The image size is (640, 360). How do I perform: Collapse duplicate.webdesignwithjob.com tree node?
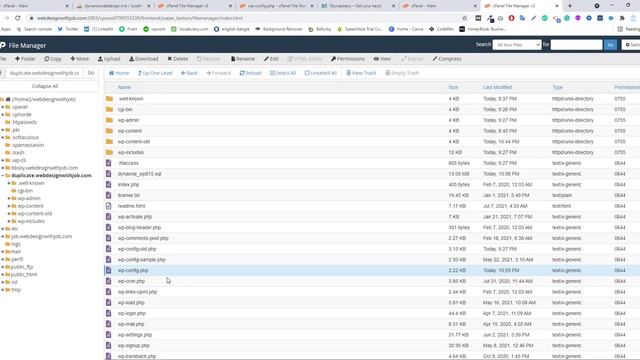point(2,176)
